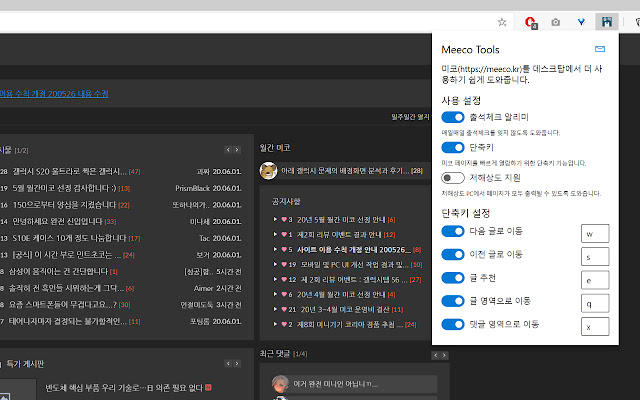This screenshot has height=400, width=640.
Task: Click previous arrow in 특가 게시판 header
Action: (x=228, y=363)
